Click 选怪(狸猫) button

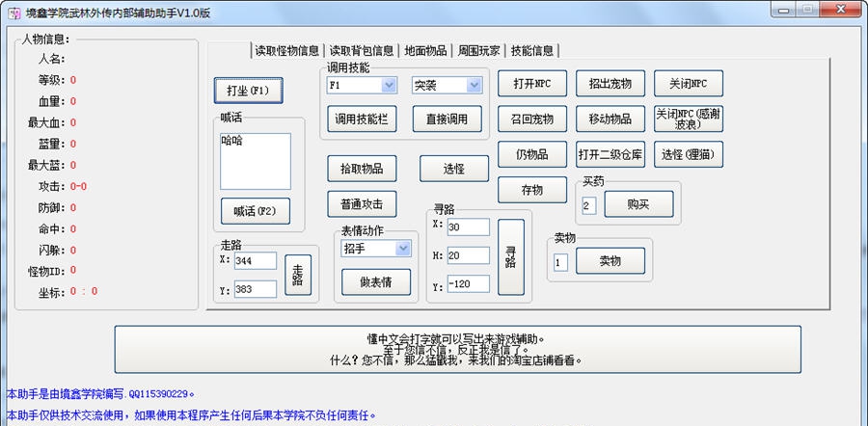(688, 154)
